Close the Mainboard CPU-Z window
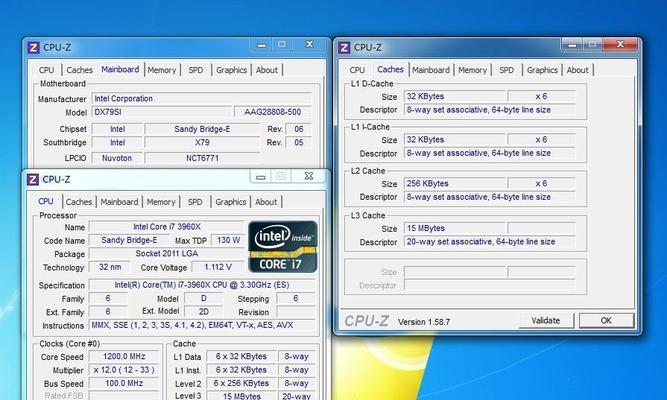 pos(309,45)
